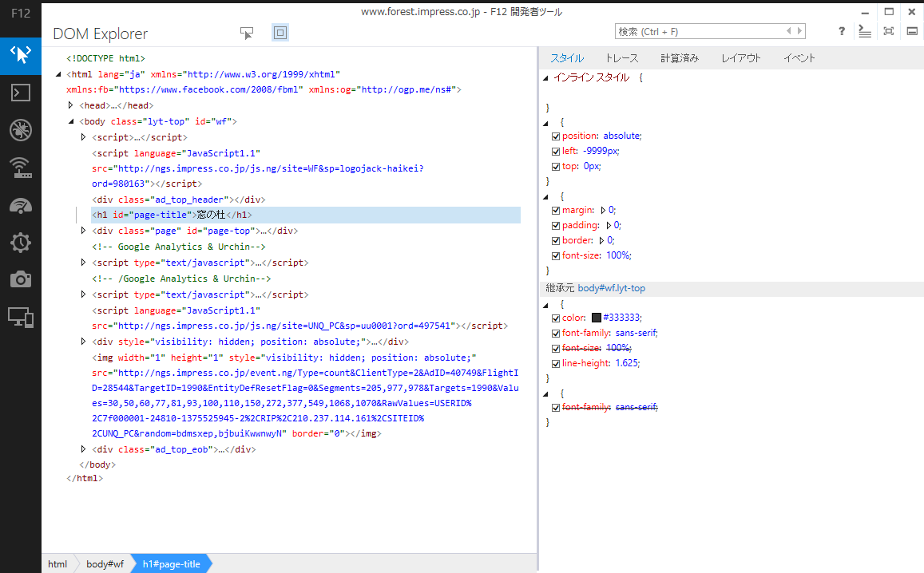Expand the div#page-top element
Image resolution: width=924 pixels, height=573 pixels.
click(83, 230)
